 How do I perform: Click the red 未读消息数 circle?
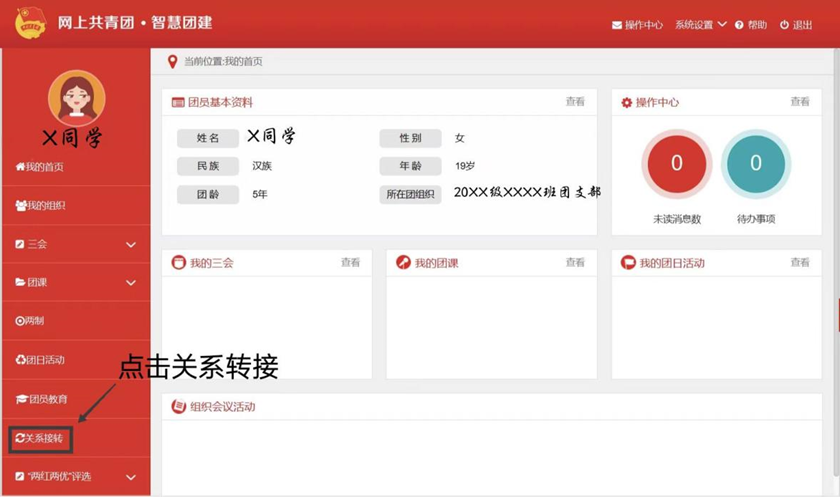click(x=676, y=164)
